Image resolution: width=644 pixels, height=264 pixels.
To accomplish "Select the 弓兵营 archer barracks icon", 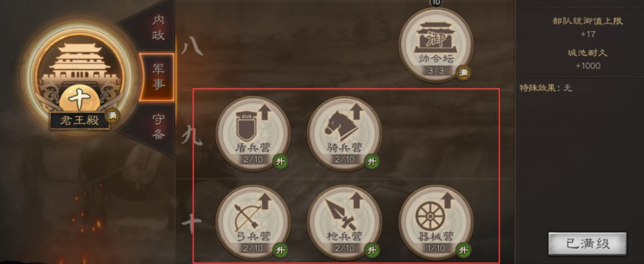I will [253, 222].
